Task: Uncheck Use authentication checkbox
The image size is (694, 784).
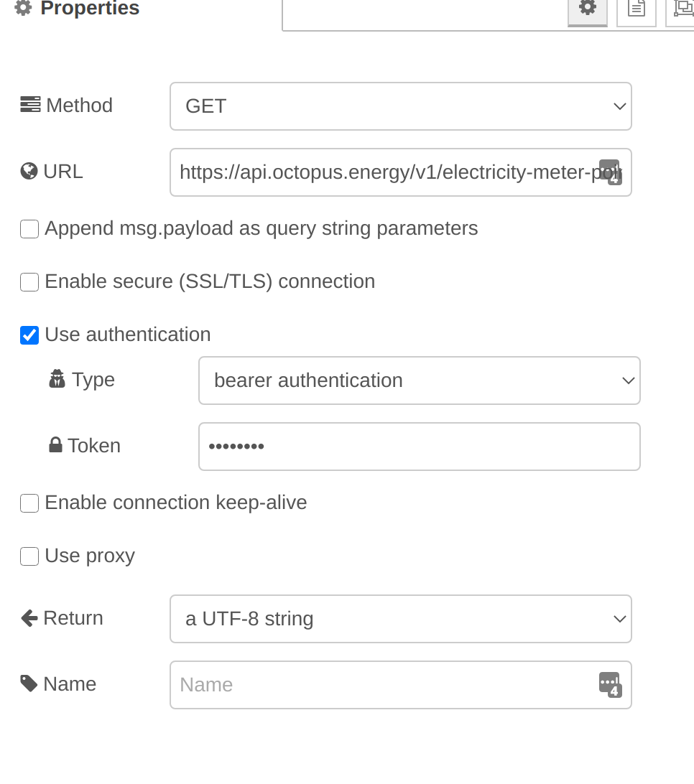Action: point(29,335)
